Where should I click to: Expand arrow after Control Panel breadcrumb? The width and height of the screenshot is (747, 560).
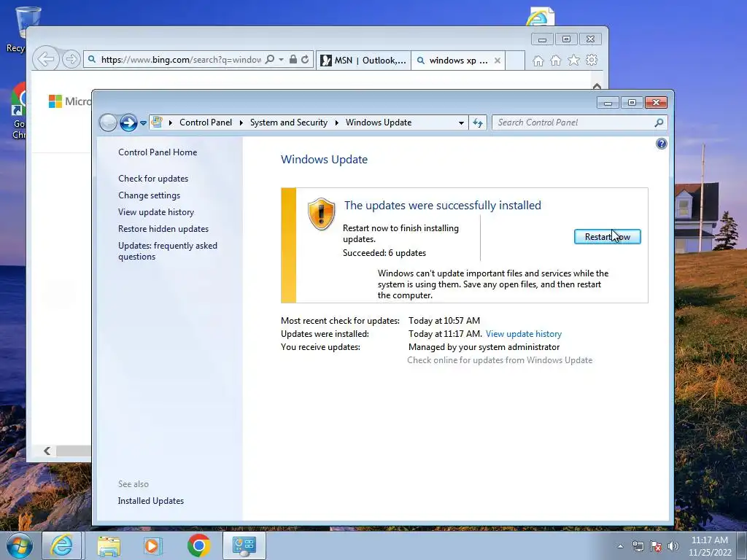[241, 122]
